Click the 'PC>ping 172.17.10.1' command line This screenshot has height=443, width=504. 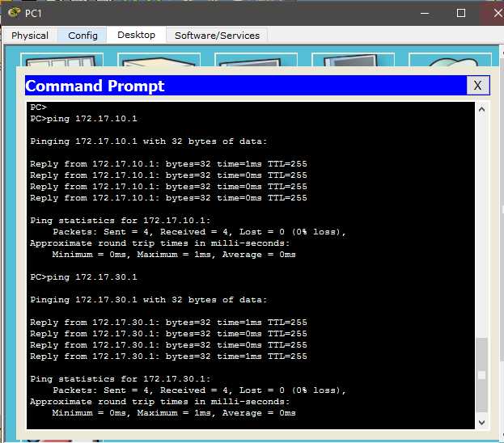tap(83, 119)
